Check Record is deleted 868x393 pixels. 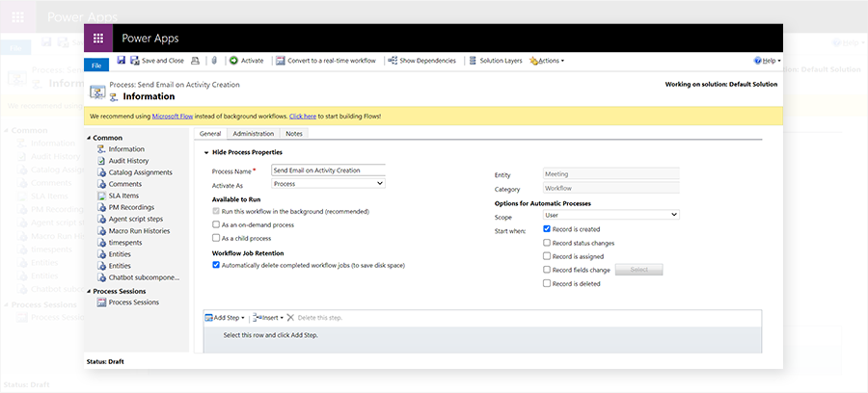pos(547,283)
